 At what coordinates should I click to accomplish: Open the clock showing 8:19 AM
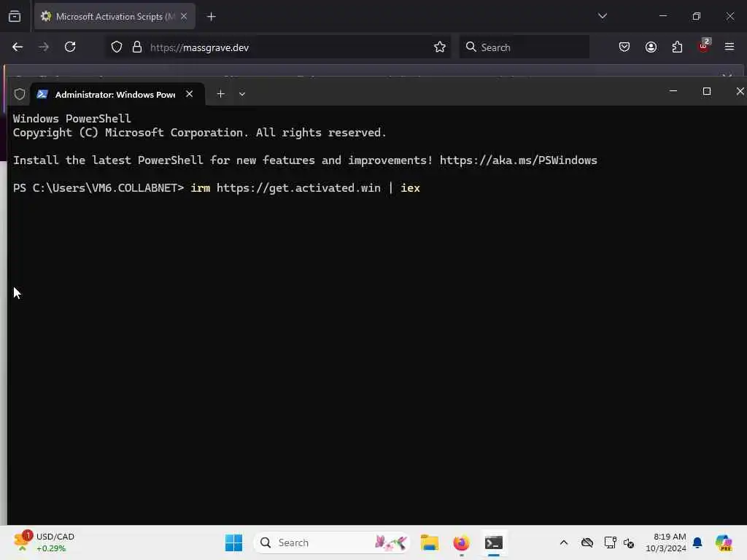click(x=665, y=542)
